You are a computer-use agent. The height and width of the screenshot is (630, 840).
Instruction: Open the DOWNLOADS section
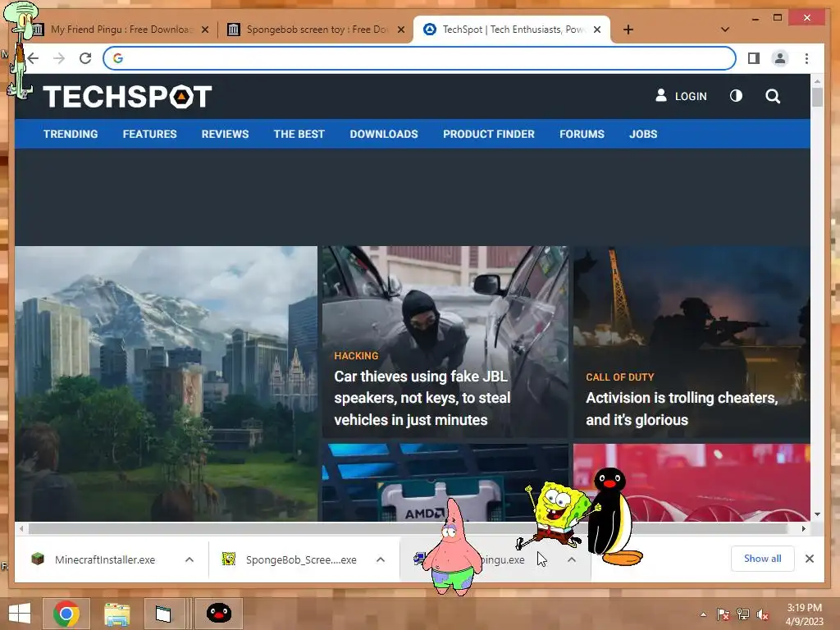click(x=384, y=134)
